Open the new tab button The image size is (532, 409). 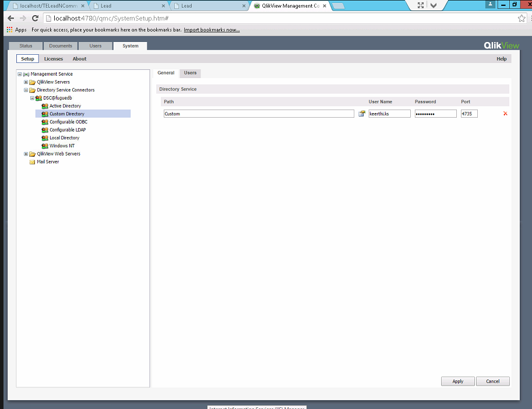coord(339,6)
